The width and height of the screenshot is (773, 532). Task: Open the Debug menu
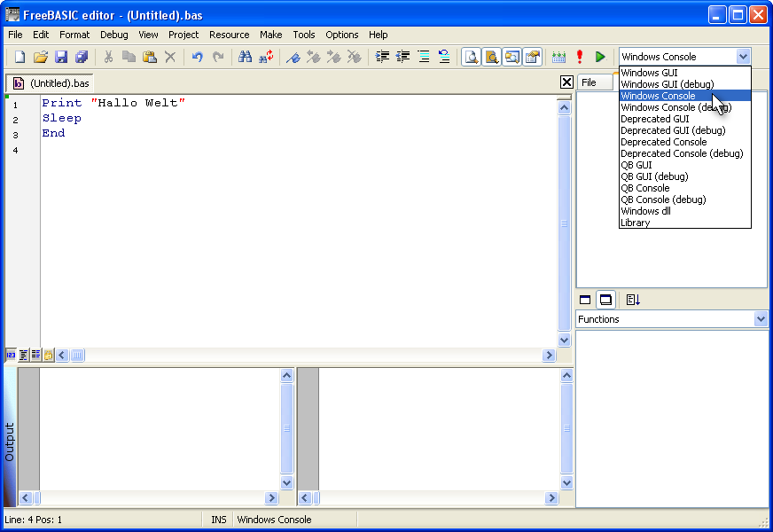pos(113,35)
